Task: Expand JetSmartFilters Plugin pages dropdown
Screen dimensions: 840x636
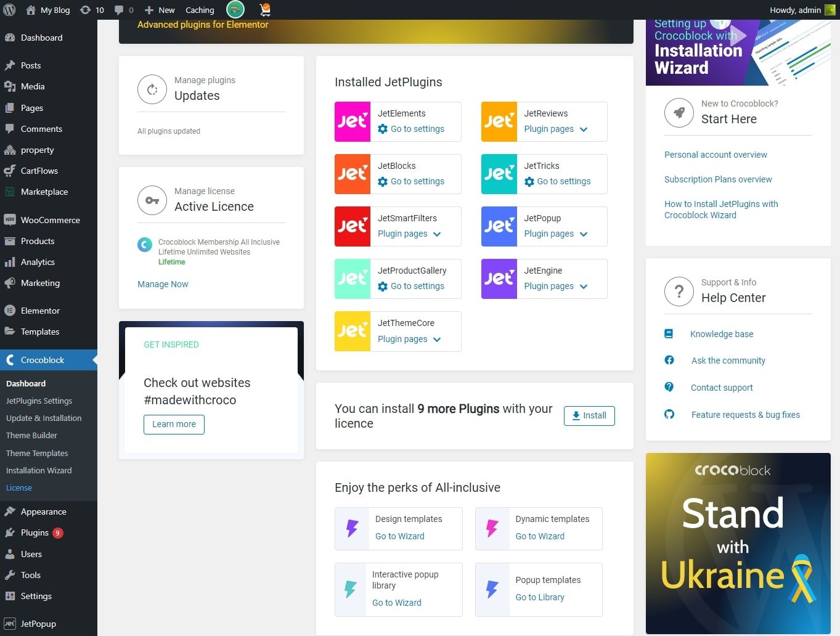Action: coord(409,234)
